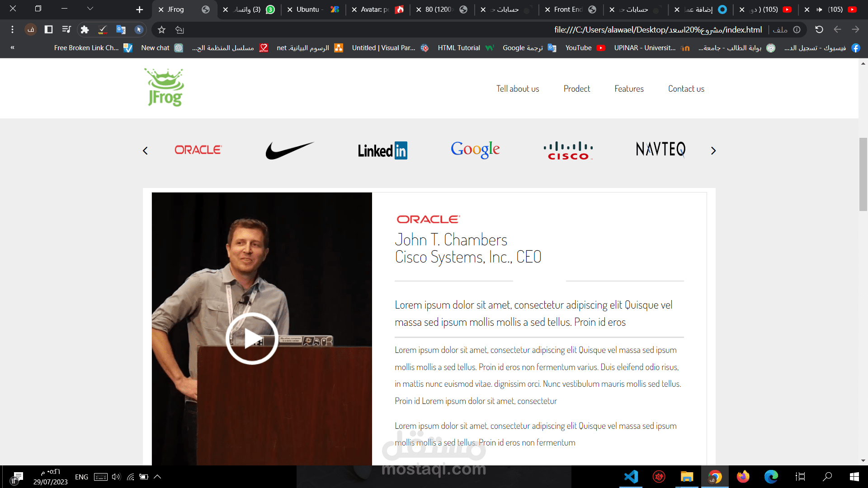Open the volume control in system tray
Screen dimensions: 868x488
(116, 477)
